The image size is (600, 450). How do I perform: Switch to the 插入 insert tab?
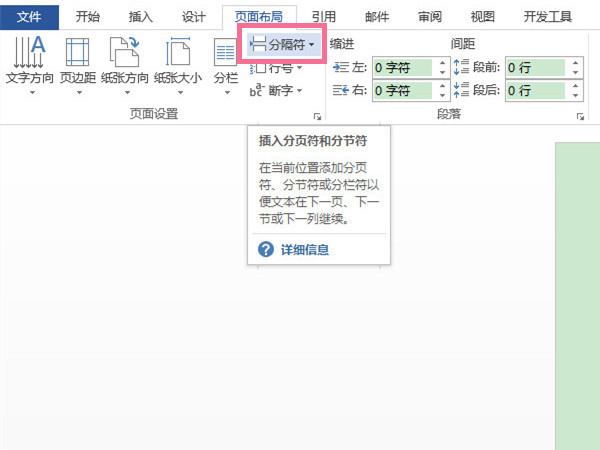tap(142, 16)
